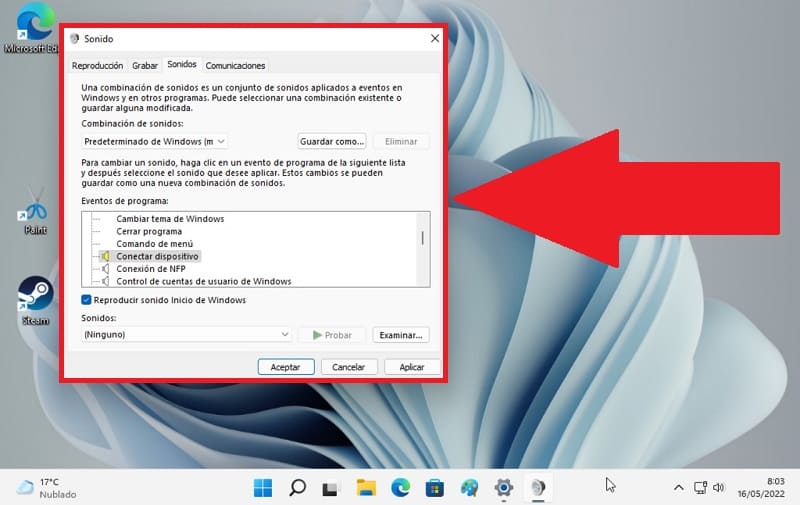Image resolution: width=800 pixels, height=505 pixels.
Task: Select Cerrar programa event
Action: click(149, 232)
